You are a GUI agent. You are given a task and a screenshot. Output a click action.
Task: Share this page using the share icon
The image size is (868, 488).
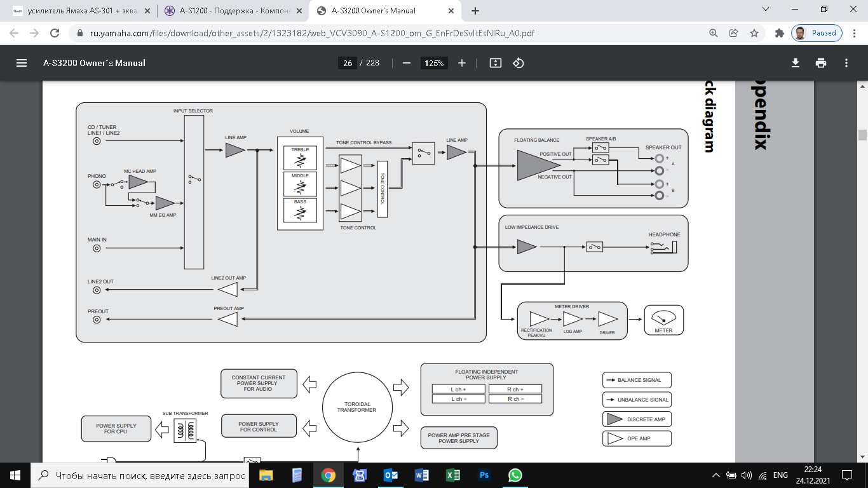point(734,33)
